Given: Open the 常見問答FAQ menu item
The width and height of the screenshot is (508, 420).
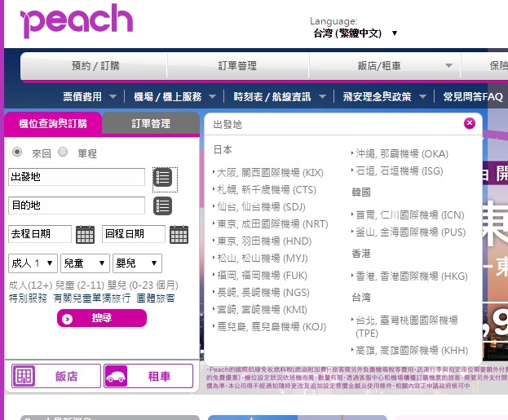Looking at the screenshot, I should (x=473, y=96).
